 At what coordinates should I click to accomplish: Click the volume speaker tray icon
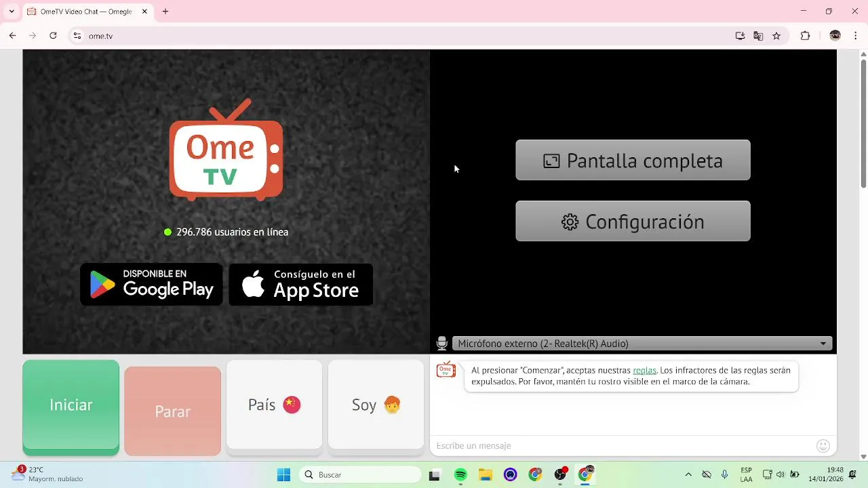(x=781, y=475)
